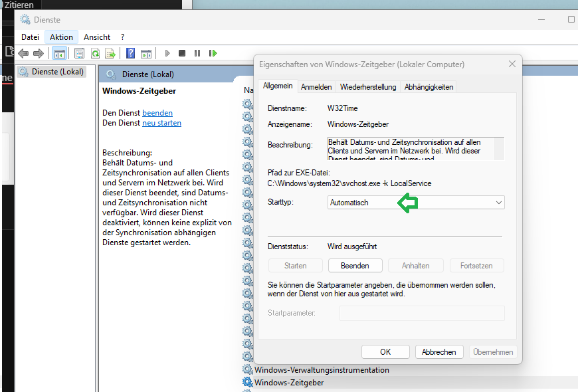This screenshot has width=578, height=392.
Task: Open the Datei menu
Action: (30, 37)
